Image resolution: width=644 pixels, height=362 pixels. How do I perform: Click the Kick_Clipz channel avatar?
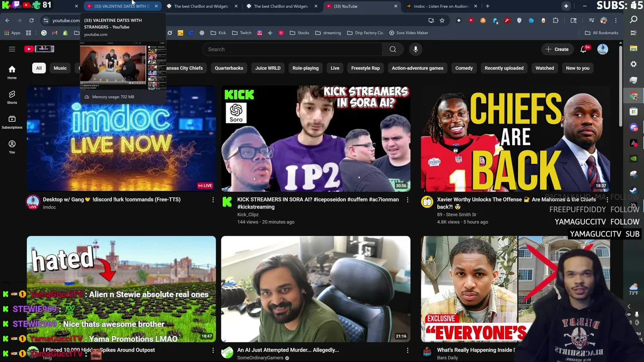pos(227,202)
